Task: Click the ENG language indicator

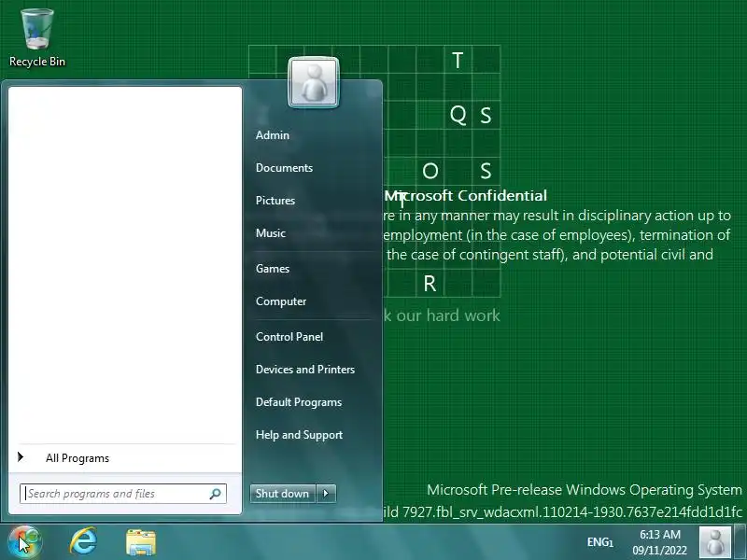Action: point(599,542)
